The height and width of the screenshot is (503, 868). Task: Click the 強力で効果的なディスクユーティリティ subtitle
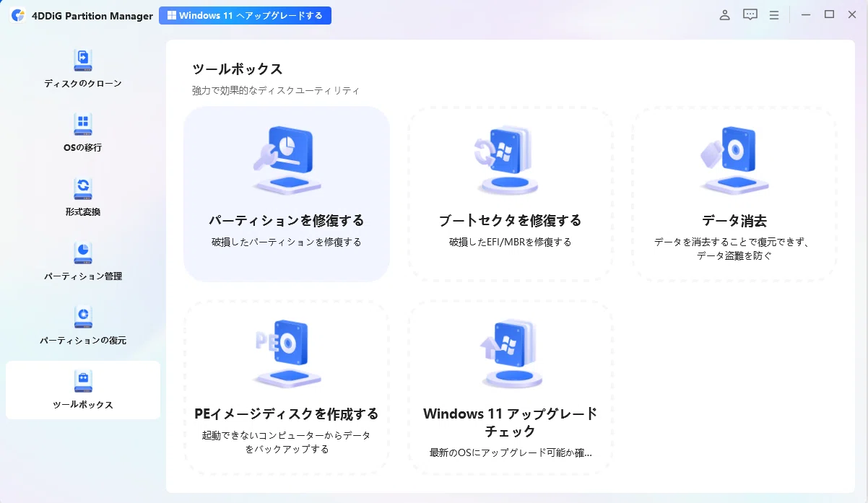coord(276,91)
